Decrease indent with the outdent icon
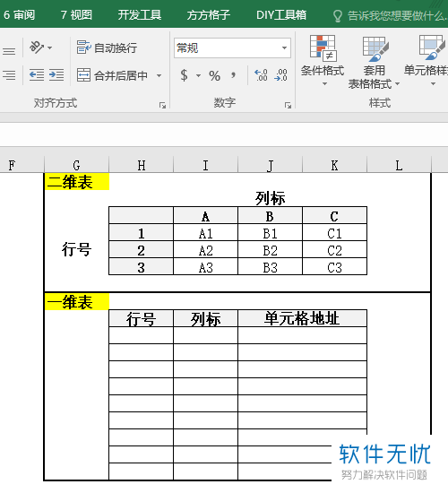Image resolution: width=448 pixels, height=493 pixels. pos(37,74)
